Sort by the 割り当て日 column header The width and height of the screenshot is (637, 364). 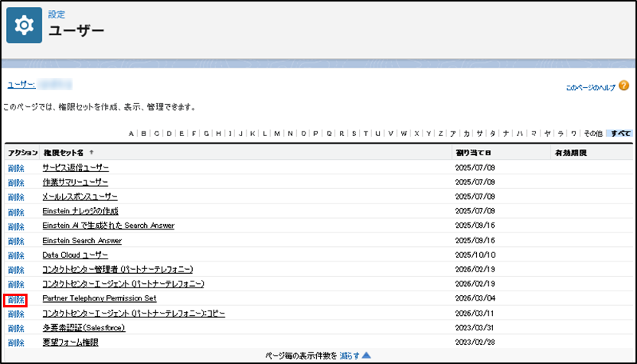tap(473, 153)
